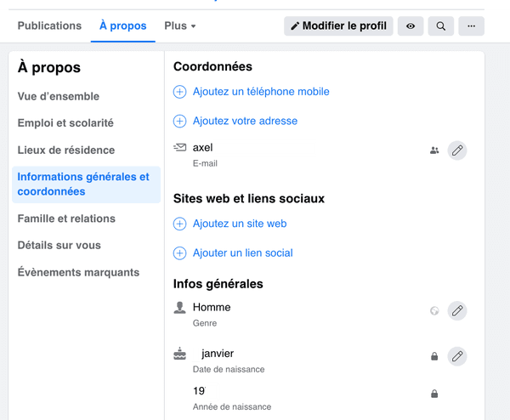Image resolution: width=510 pixels, height=420 pixels.
Task: Click the lock icon beside birth date
Action: pyautogui.click(x=434, y=356)
